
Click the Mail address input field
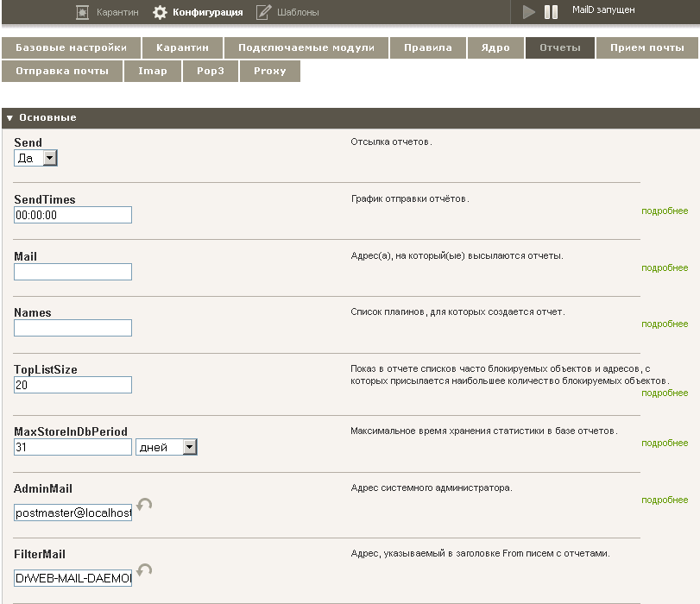(x=73, y=272)
